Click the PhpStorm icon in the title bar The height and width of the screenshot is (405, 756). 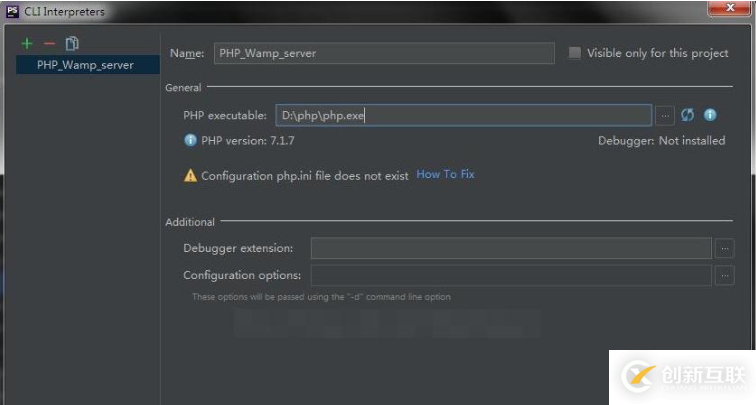point(13,12)
